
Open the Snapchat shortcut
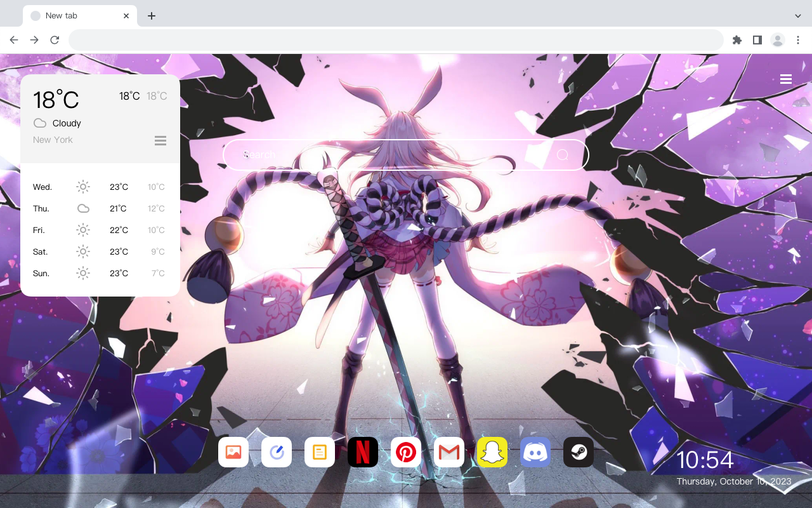coord(492,452)
